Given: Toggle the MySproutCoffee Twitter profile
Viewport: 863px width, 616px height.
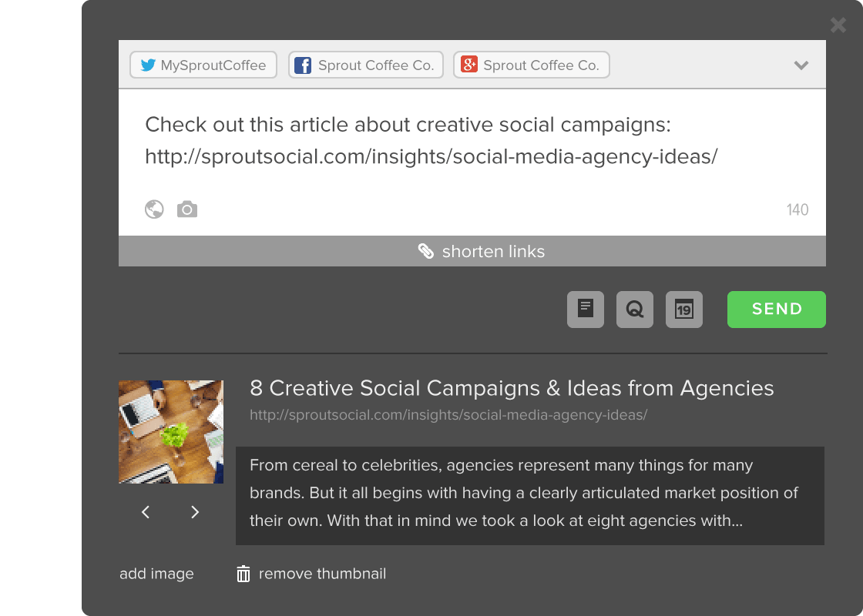Looking at the screenshot, I should click(x=203, y=65).
